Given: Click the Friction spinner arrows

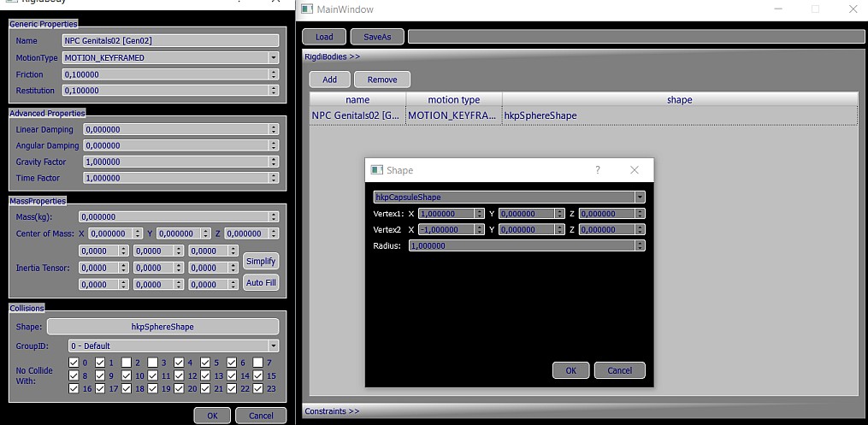Looking at the screenshot, I should click(x=273, y=74).
